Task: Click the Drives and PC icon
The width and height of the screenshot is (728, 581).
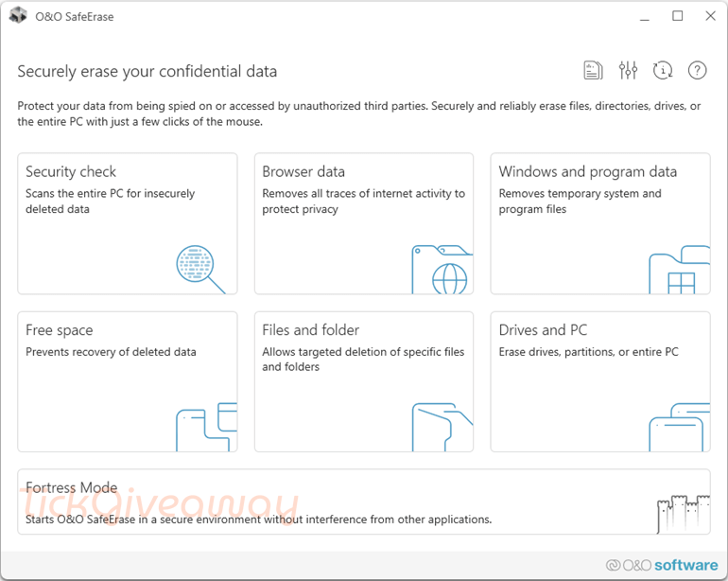Action: click(679, 427)
